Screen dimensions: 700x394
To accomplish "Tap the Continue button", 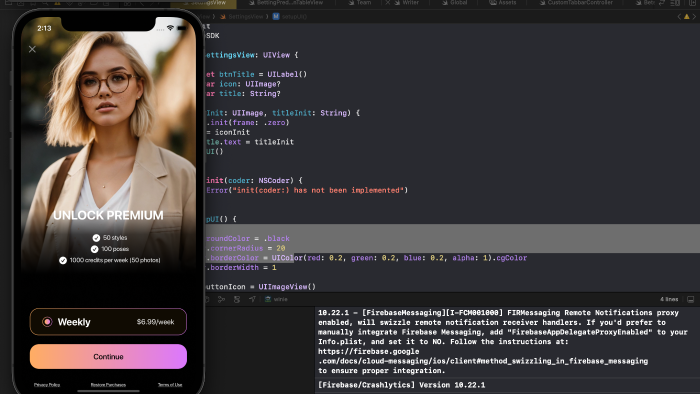I will point(108,357).
